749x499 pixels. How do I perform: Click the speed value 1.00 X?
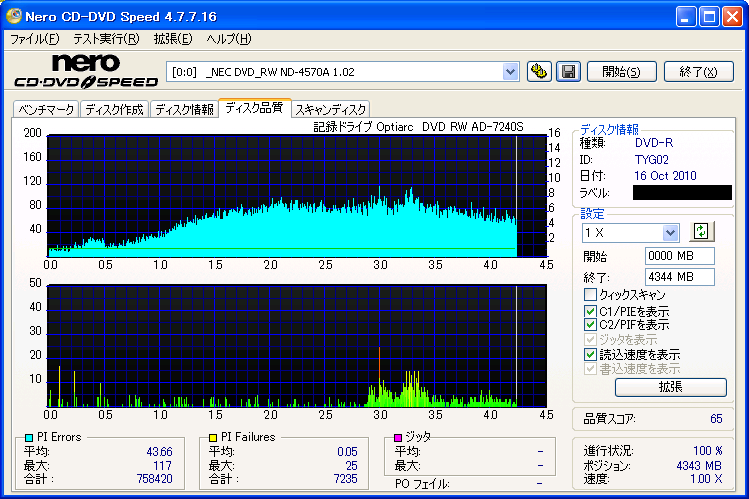[706, 478]
